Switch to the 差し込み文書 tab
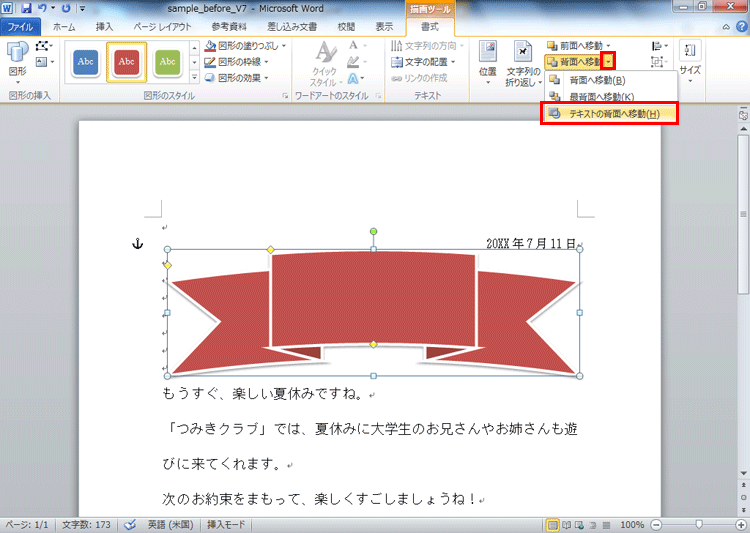 click(x=292, y=27)
